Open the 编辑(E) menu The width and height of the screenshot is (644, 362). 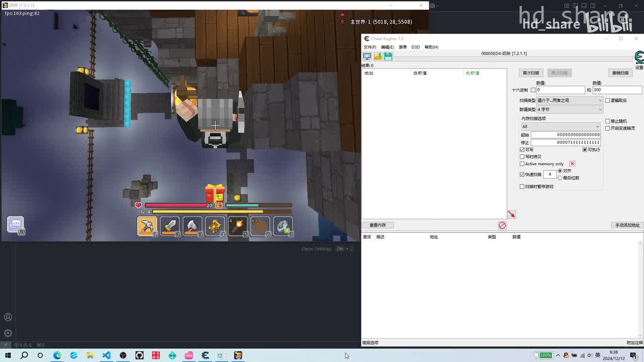click(387, 47)
